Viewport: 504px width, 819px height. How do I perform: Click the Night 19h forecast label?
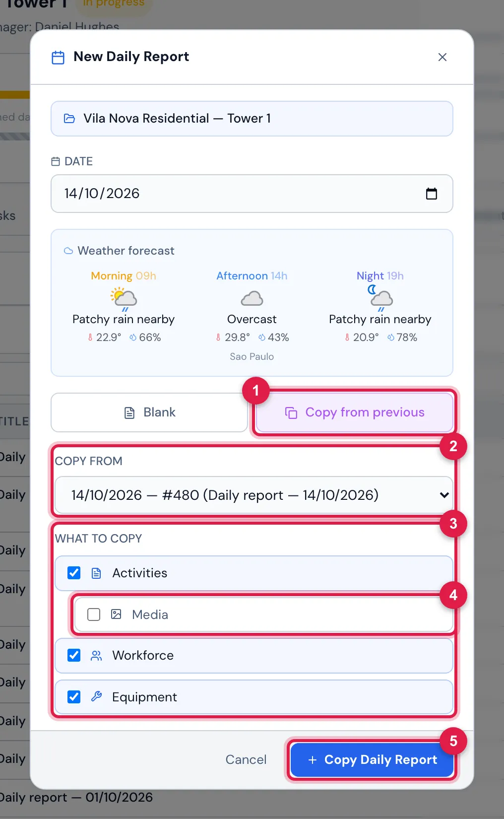380,276
